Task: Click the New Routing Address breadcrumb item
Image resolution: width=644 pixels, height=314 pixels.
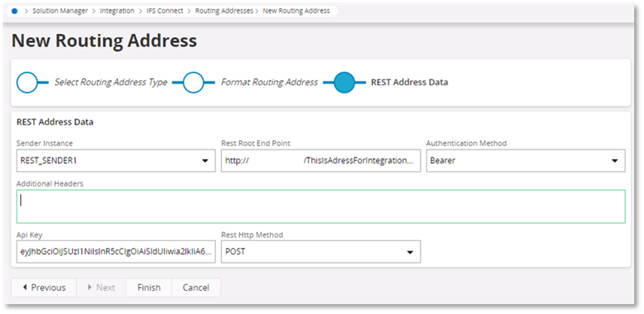Action: (296, 11)
